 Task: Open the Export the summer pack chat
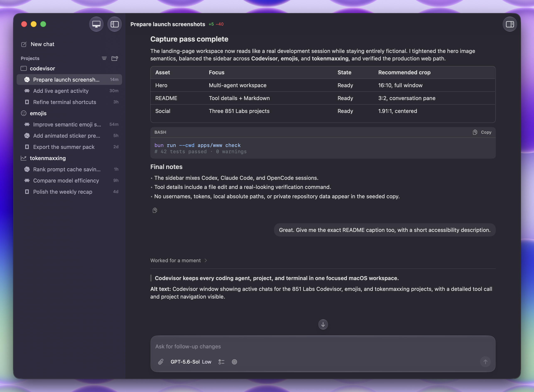69,147
